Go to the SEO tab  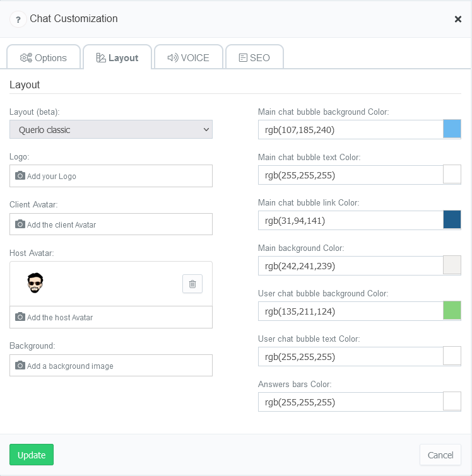coord(254,57)
